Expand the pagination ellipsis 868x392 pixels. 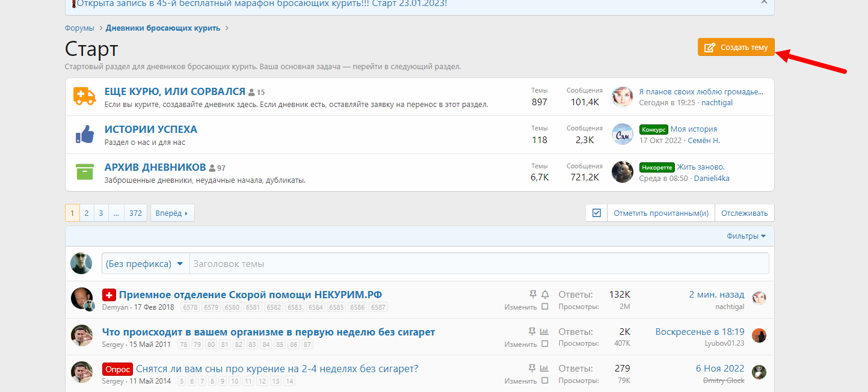tap(117, 213)
